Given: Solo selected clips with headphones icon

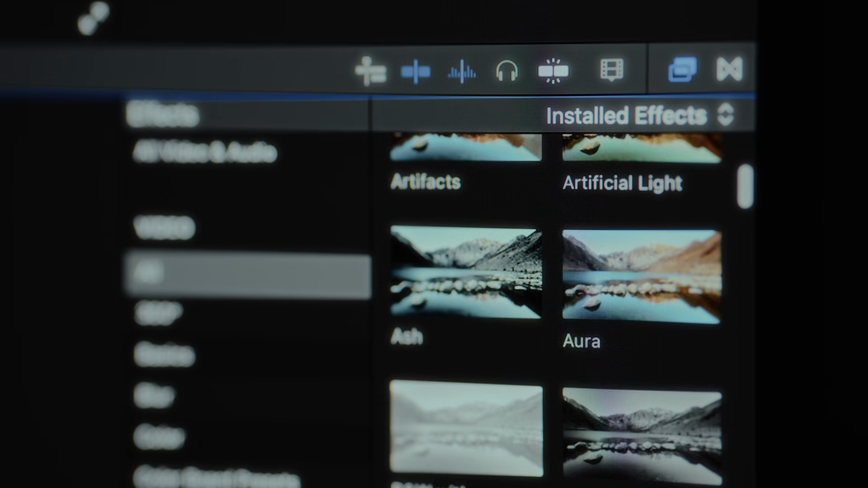Looking at the screenshot, I should click(x=506, y=71).
